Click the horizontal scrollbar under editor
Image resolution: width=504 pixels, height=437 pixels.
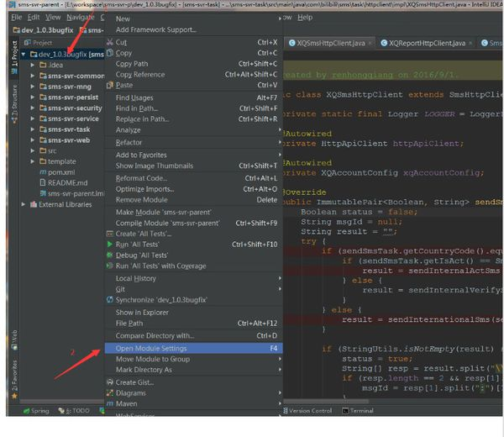(x=326, y=402)
